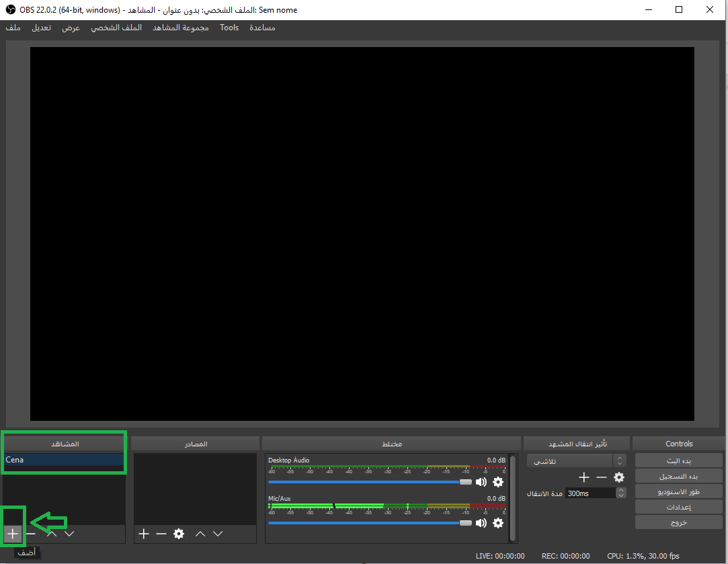Click the إعدادات (Settings) button
Image resolution: width=728 pixels, height=564 pixels.
coord(679,507)
